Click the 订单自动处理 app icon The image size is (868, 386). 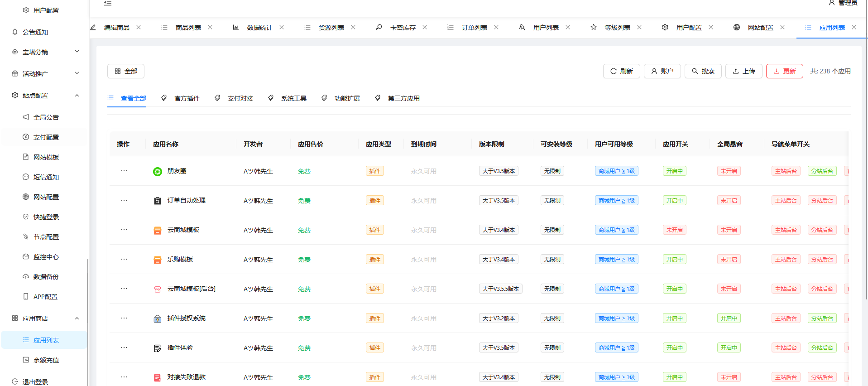pos(157,201)
